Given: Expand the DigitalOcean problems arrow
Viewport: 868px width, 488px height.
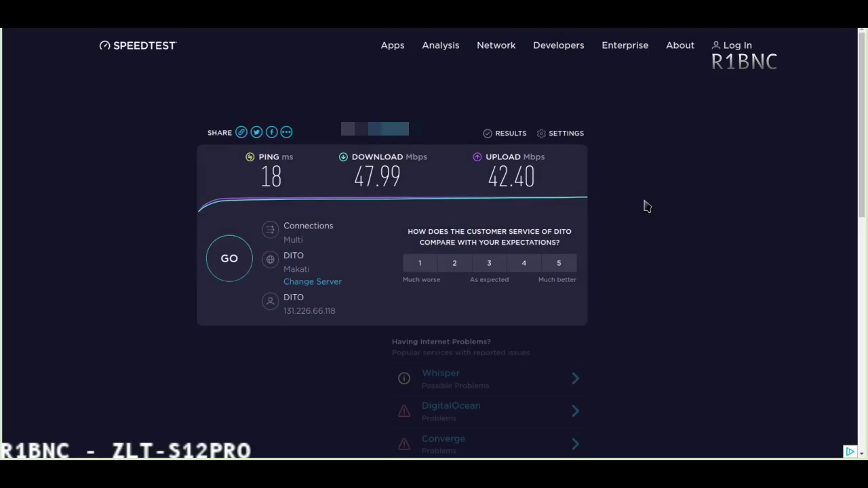Looking at the screenshot, I should click(575, 411).
